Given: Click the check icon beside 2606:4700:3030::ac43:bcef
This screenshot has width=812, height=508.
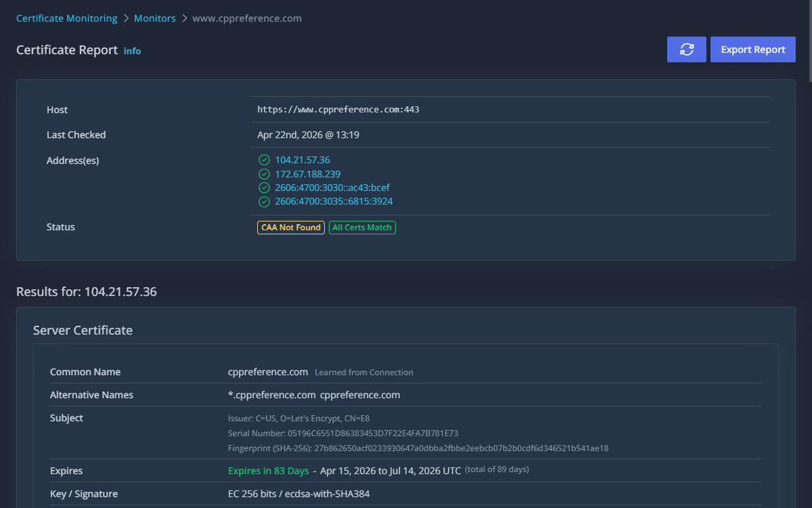Looking at the screenshot, I should (x=264, y=188).
